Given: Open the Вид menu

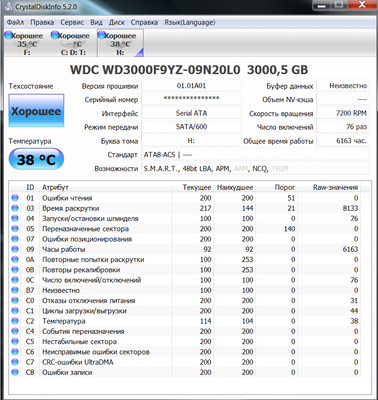Looking at the screenshot, I should [x=96, y=23].
